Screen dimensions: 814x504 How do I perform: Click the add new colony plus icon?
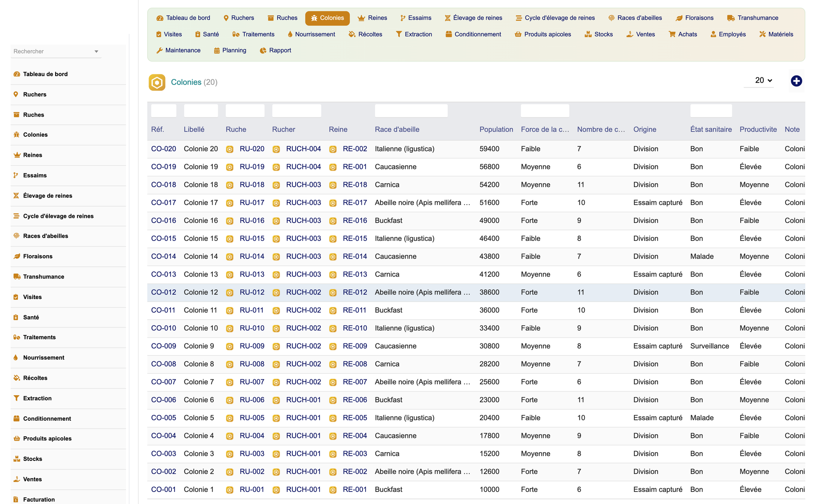pyautogui.click(x=796, y=81)
